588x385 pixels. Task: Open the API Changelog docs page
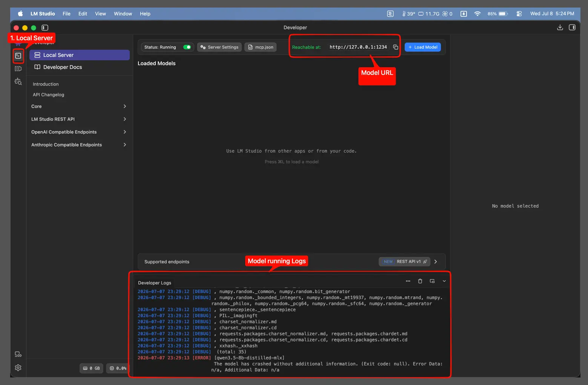point(48,95)
